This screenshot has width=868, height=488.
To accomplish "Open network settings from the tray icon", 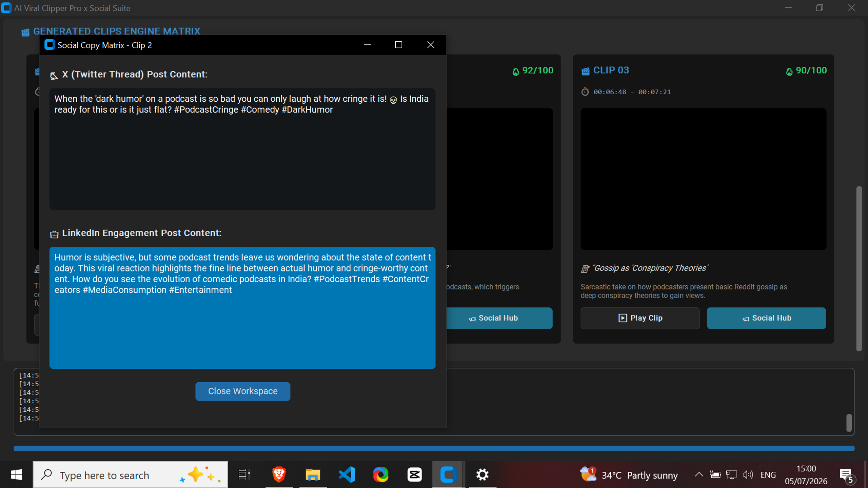I will [x=731, y=475].
